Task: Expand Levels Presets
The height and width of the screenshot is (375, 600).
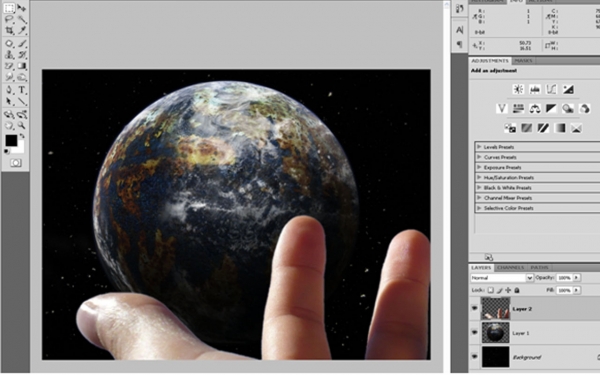Action: (479, 147)
